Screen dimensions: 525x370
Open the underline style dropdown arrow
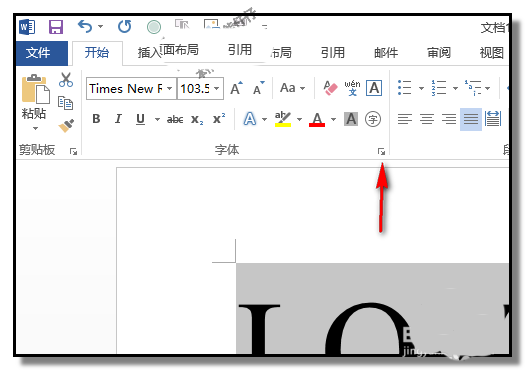coord(157,119)
